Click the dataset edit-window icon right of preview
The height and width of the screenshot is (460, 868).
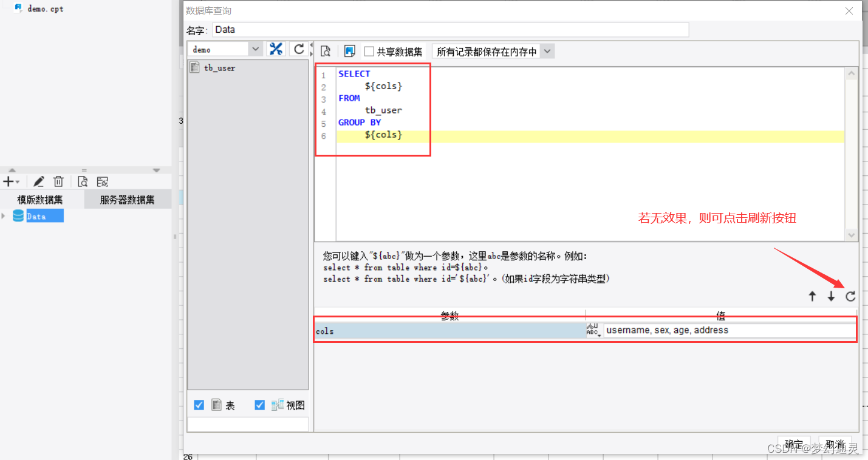click(x=102, y=181)
